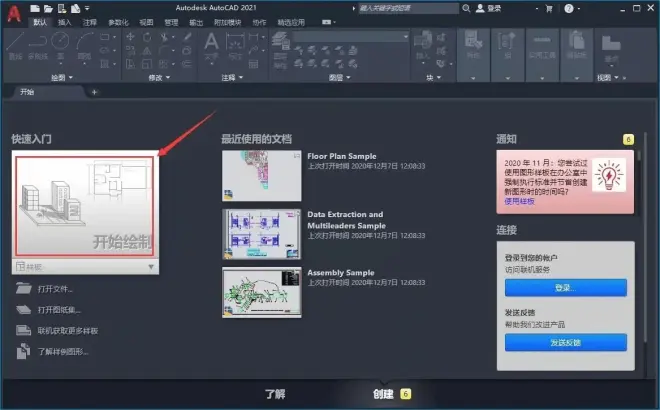This screenshot has height=410, width=660.
Task: Switch to the 管理 ribbon tab
Action: (171, 22)
